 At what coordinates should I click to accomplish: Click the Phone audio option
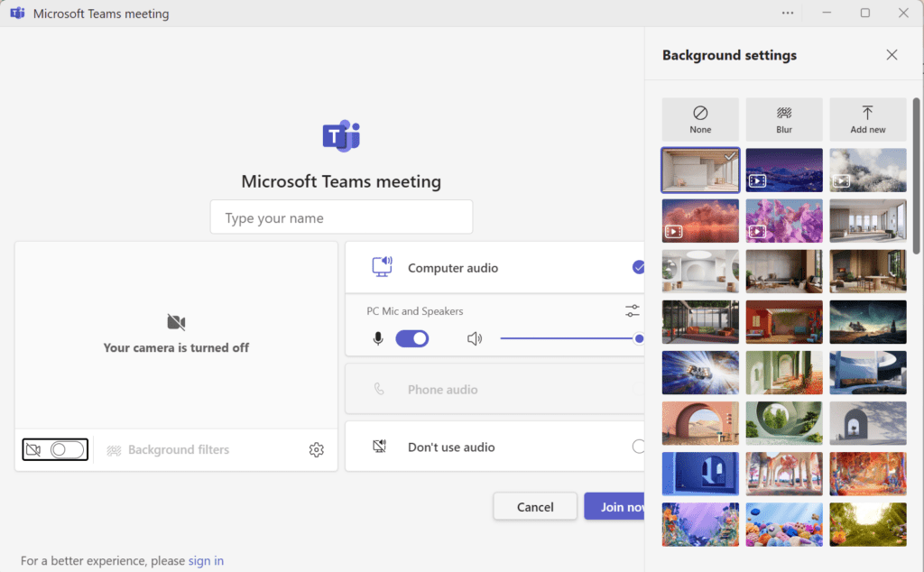(x=495, y=389)
